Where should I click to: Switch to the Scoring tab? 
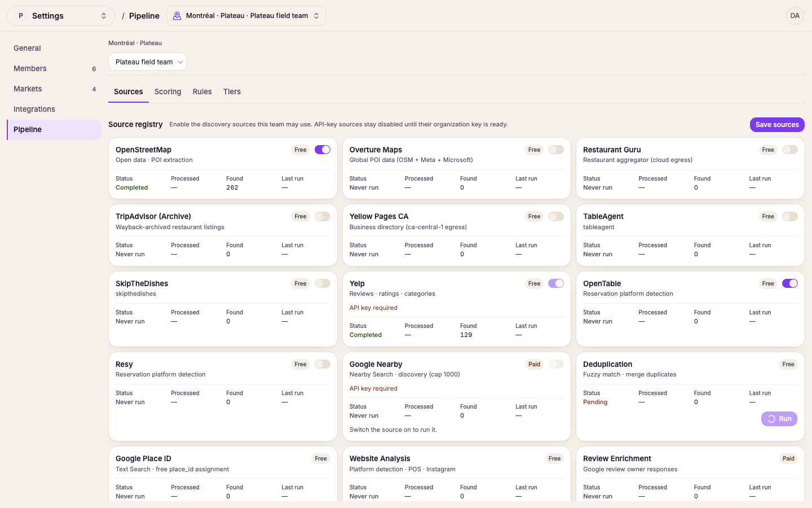168,92
